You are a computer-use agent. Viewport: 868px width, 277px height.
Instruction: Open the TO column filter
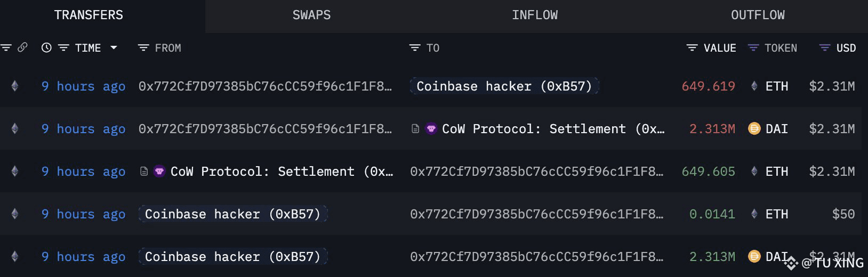[414, 48]
